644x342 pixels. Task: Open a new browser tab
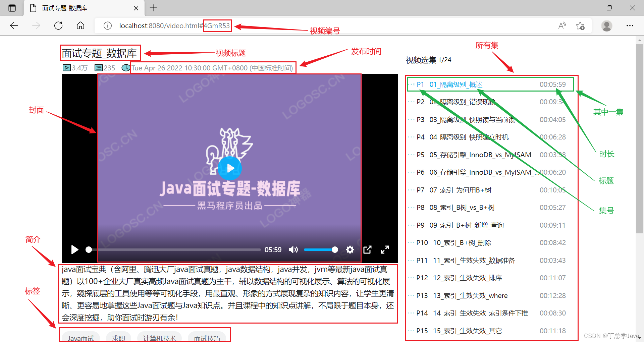click(153, 8)
